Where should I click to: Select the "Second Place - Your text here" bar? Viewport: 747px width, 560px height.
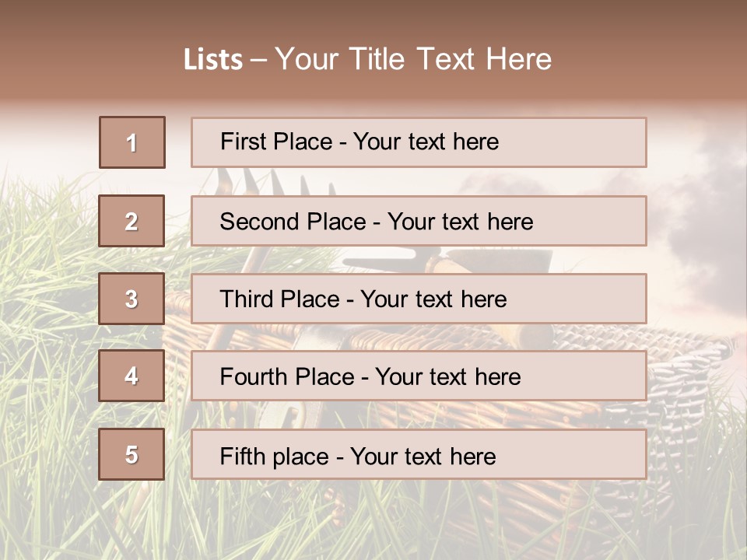click(419, 221)
